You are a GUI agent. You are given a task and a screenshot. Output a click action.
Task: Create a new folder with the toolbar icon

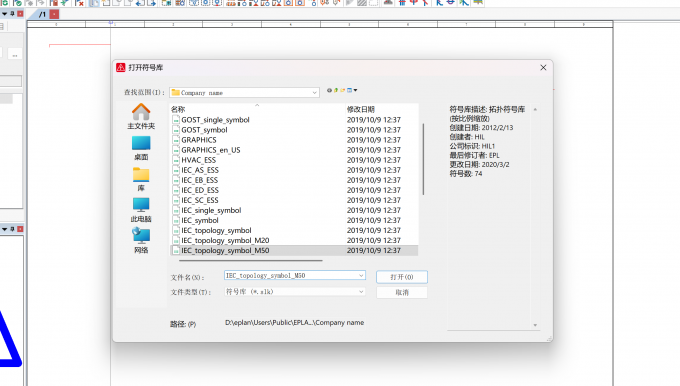342,90
